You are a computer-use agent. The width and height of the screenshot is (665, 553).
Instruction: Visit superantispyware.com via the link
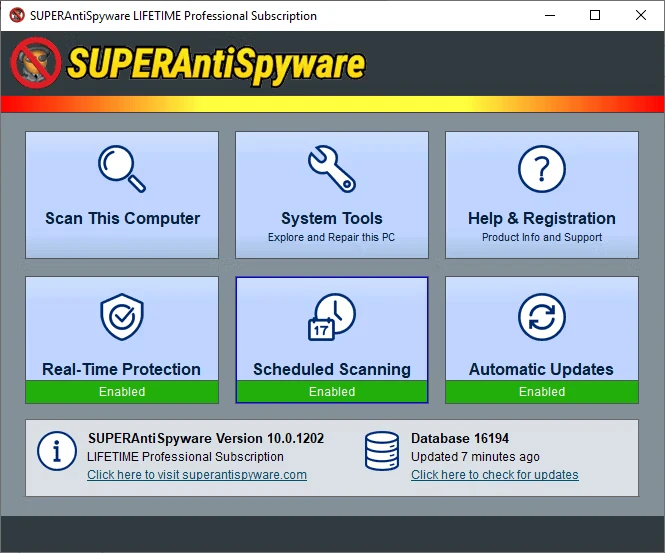pyautogui.click(x=197, y=475)
